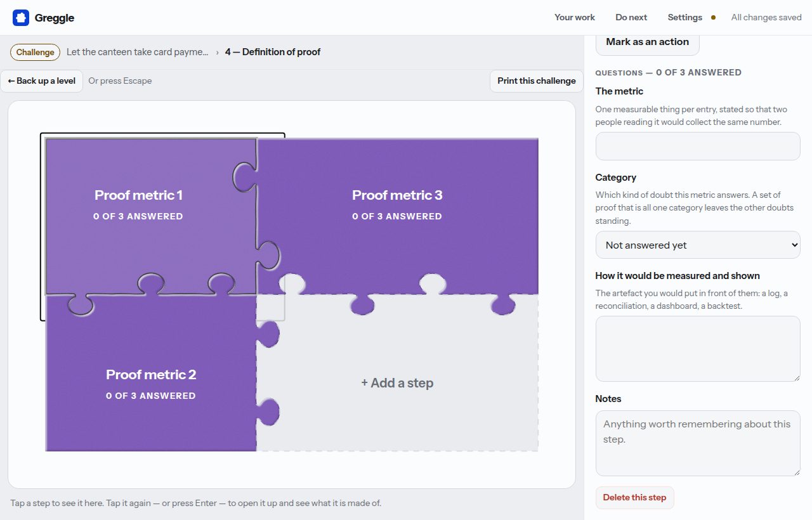Print this challenge
812x520 pixels.
537,81
